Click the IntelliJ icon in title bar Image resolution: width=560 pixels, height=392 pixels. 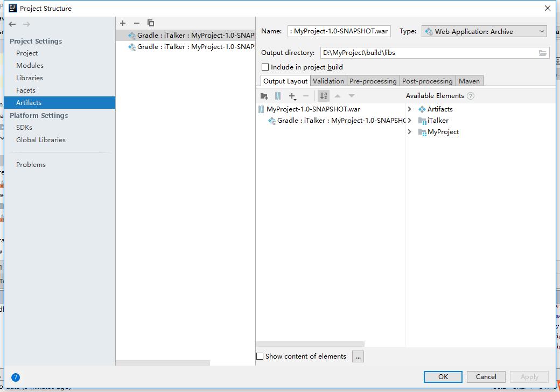(x=13, y=8)
